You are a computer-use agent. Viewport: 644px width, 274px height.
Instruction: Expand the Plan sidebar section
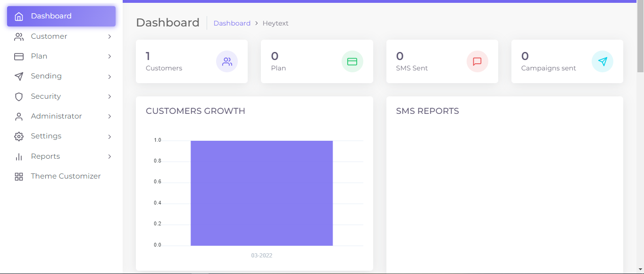pos(109,56)
